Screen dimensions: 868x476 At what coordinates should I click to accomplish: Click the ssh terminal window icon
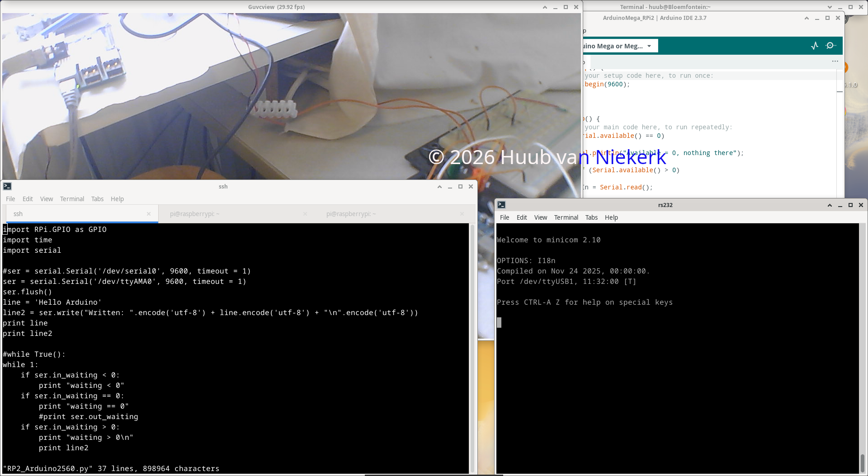click(x=7, y=186)
